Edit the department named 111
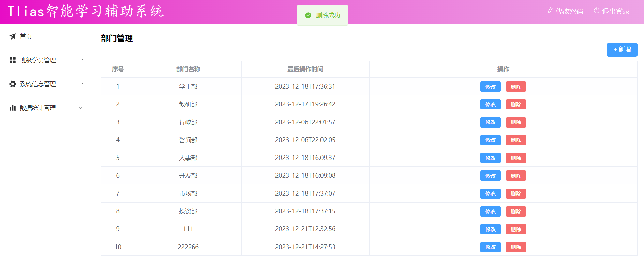The width and height of the screenshot is (644, 268). (x=490, y=229)
